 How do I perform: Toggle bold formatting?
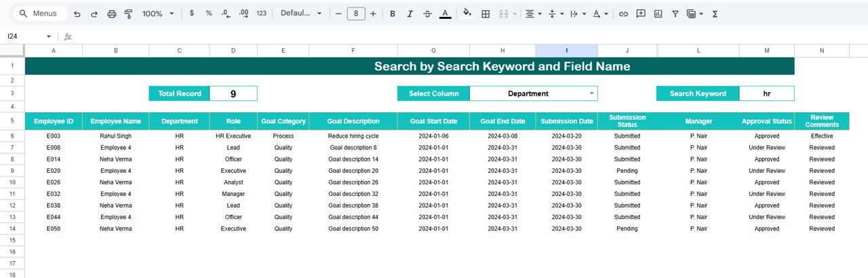tap(392, 14)
